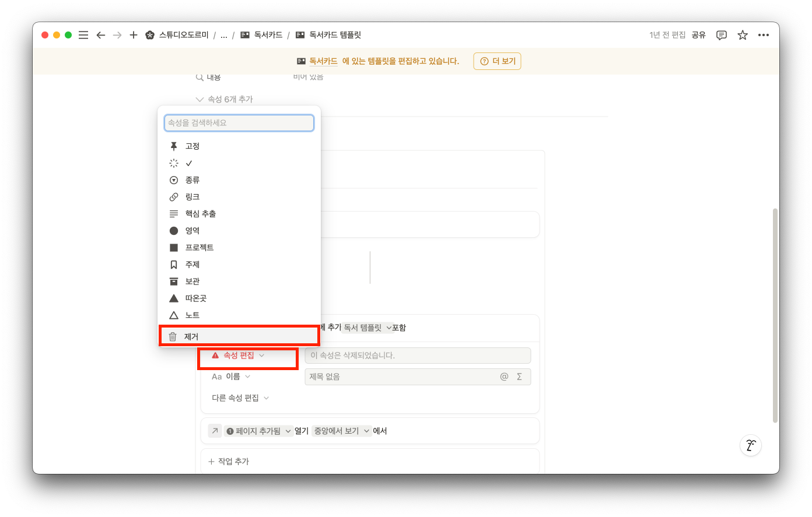The height and width of the screenshot is (517, 812).
Task: Choose '핵심 추출' in the property list
Action: tap(201, 214)
